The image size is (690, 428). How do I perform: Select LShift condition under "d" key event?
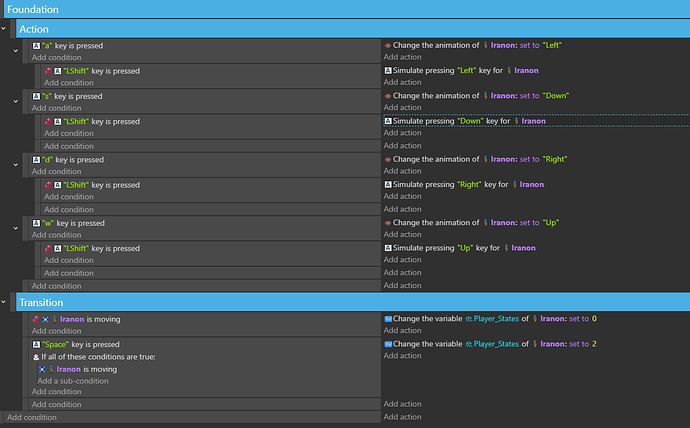pos(92,185)
